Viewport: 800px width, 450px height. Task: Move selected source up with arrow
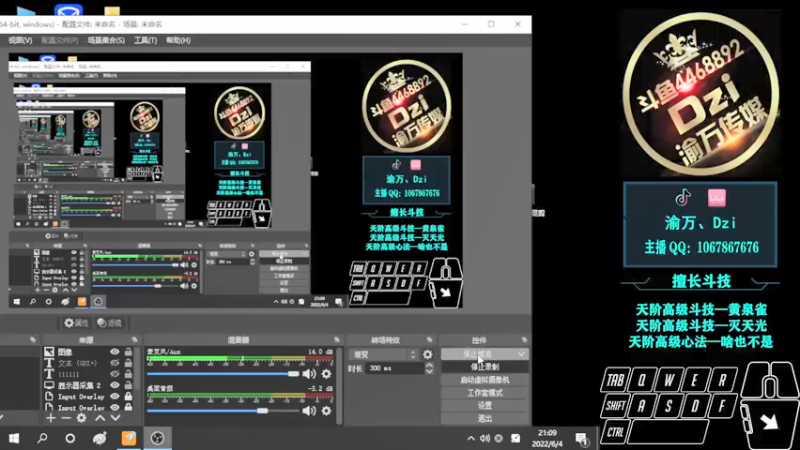100,418
